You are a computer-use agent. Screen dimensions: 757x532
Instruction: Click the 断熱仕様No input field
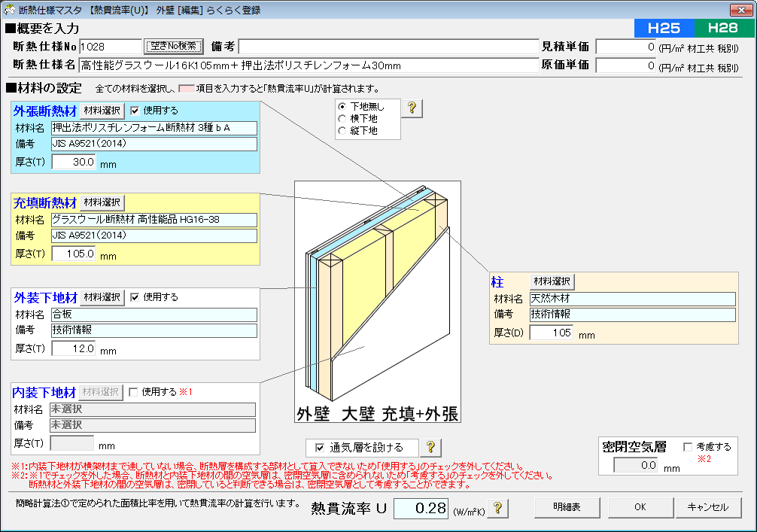111,47
